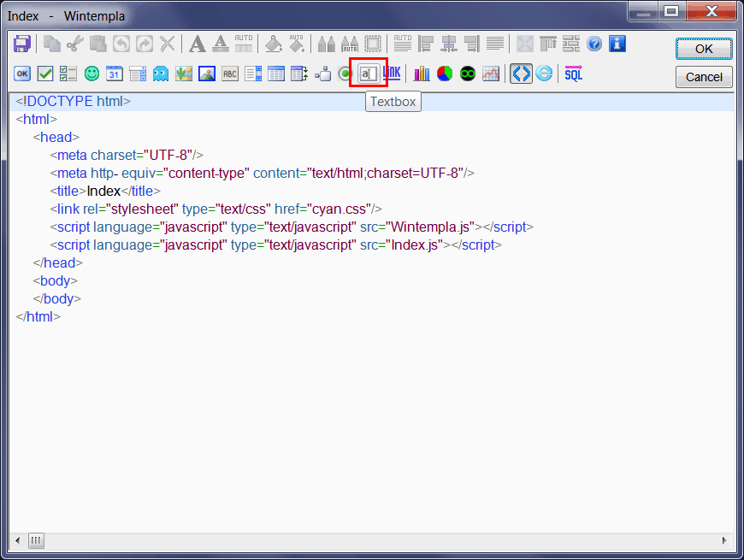Click the SQL icon
Screen dimensions: 744x560
point(574,74)
